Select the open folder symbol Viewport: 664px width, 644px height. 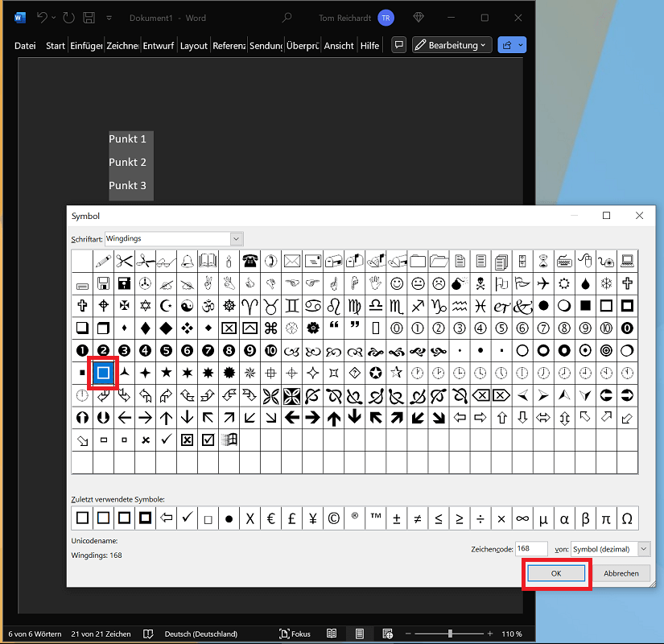click(439, 261)
